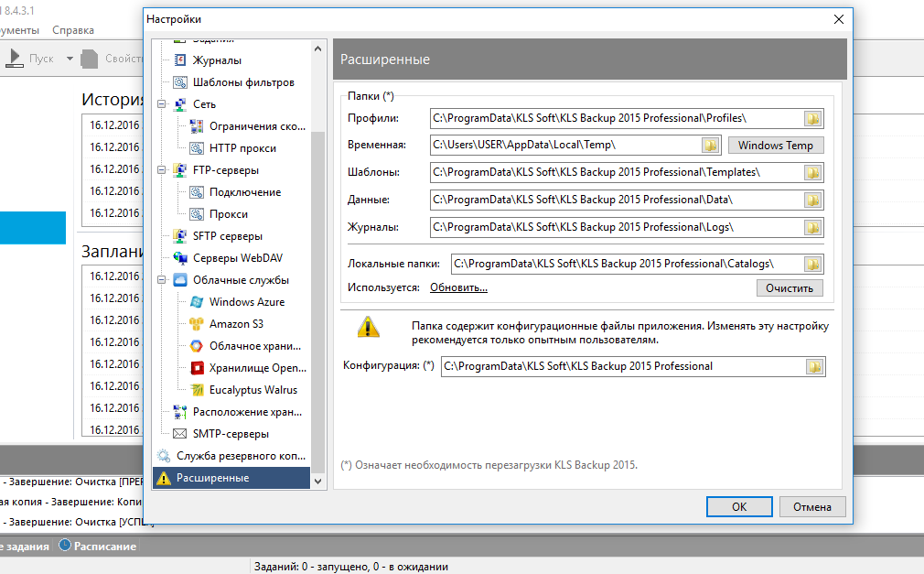Click the Хранилище OpenStack red icon

[x=196, y=368]
